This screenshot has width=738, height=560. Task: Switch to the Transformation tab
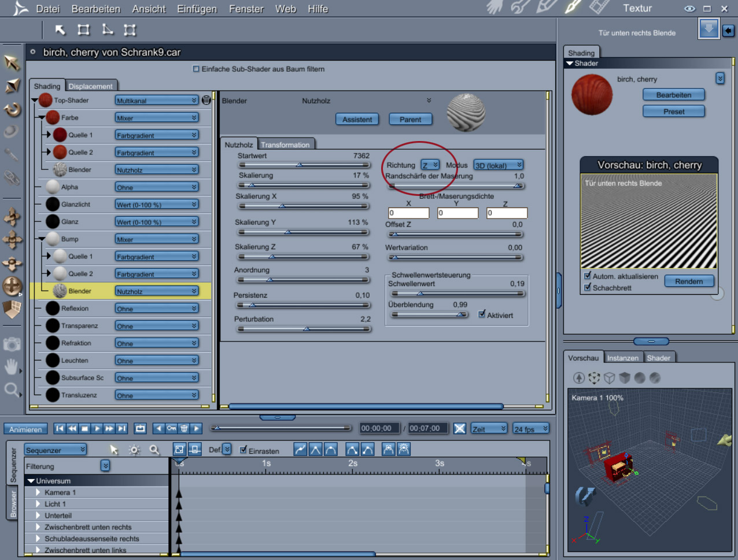pyautogui.click(x=285, y=144)
